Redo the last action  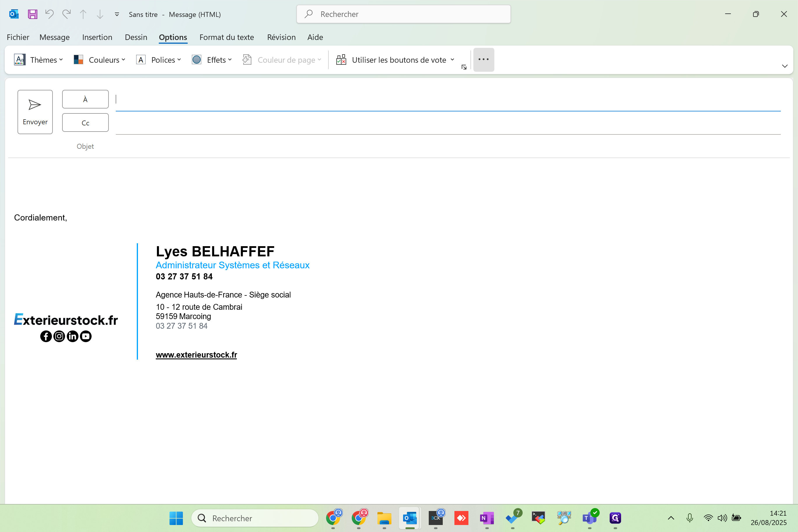pos(66,14)
